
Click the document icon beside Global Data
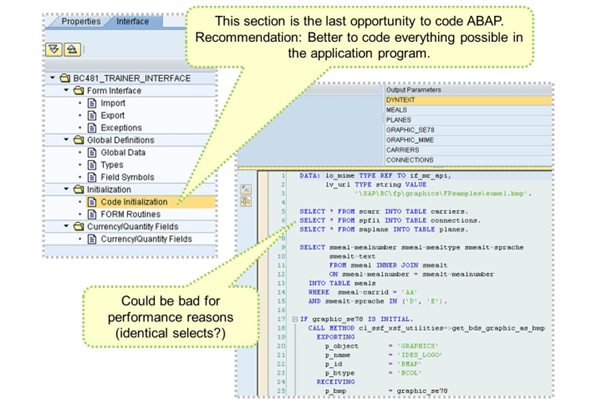92,151
